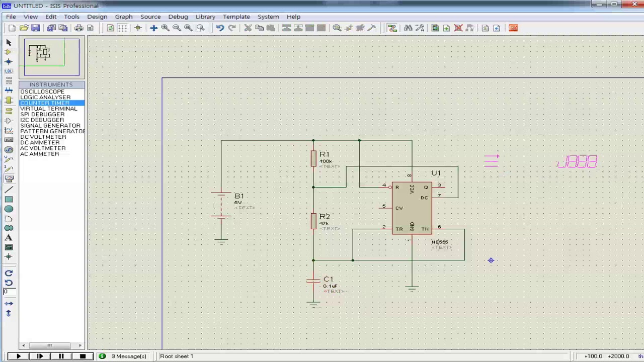
Task: Zoom to view entire sheet
Action: pyautogui.click(x=188, y=28)
